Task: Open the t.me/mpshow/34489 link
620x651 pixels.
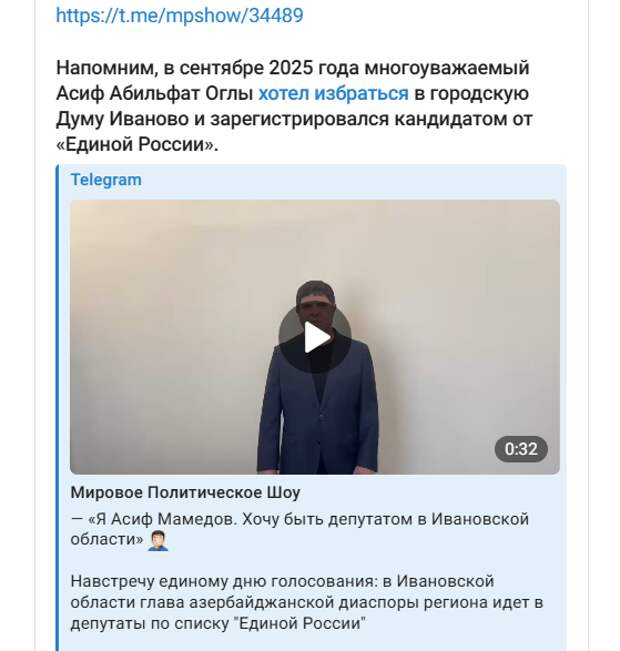Action: click(180, 16)
